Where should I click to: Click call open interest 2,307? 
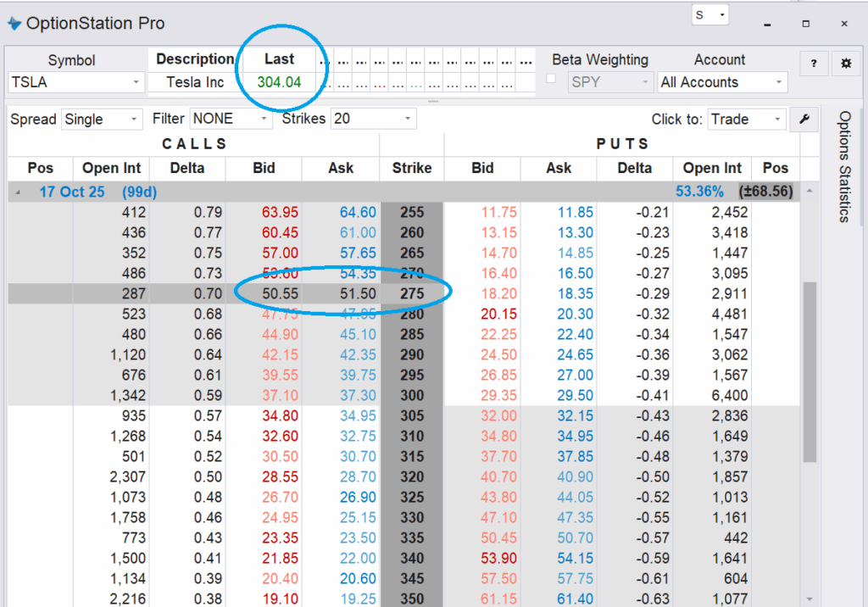tap(128, 476)
